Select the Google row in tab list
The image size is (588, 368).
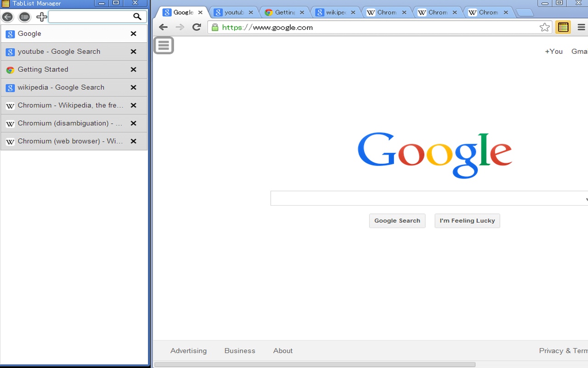click(74, 34)
